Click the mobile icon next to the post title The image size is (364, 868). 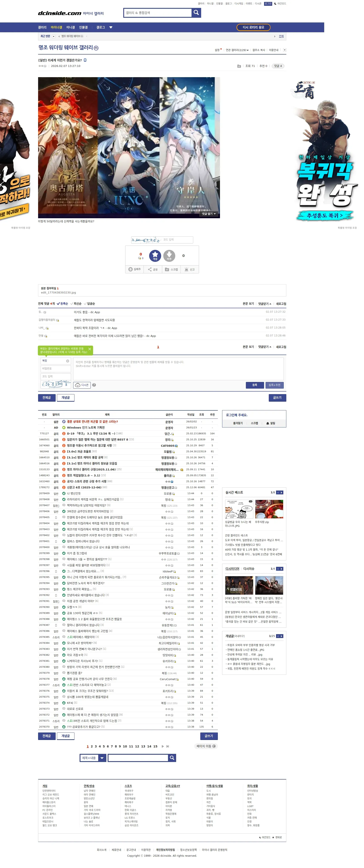pyautogui.click(x=85, y=60)
